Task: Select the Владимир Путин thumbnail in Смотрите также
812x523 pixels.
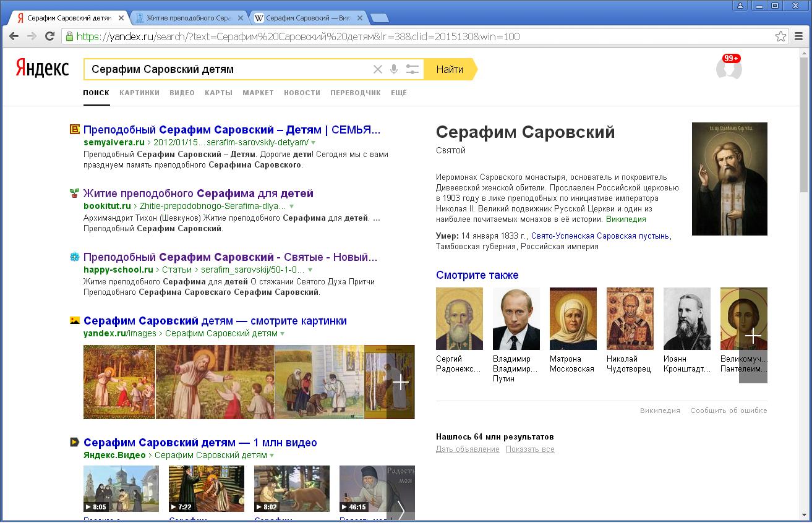Action: pos(516,318)
